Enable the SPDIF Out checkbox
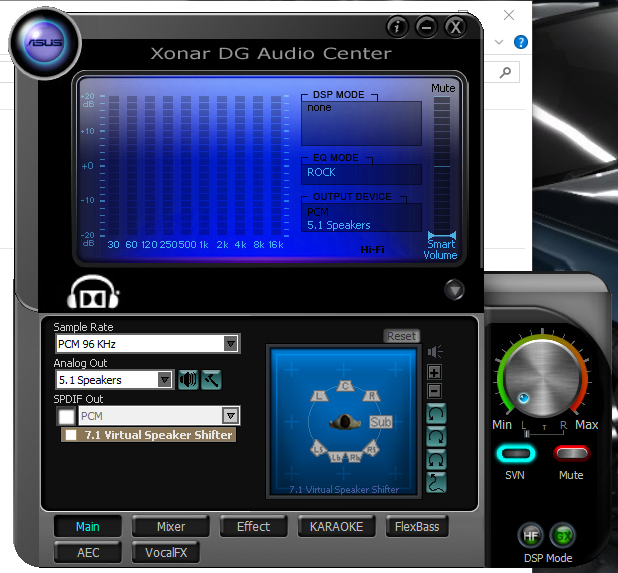Screen dimensions: 618x573 point(66,416)
